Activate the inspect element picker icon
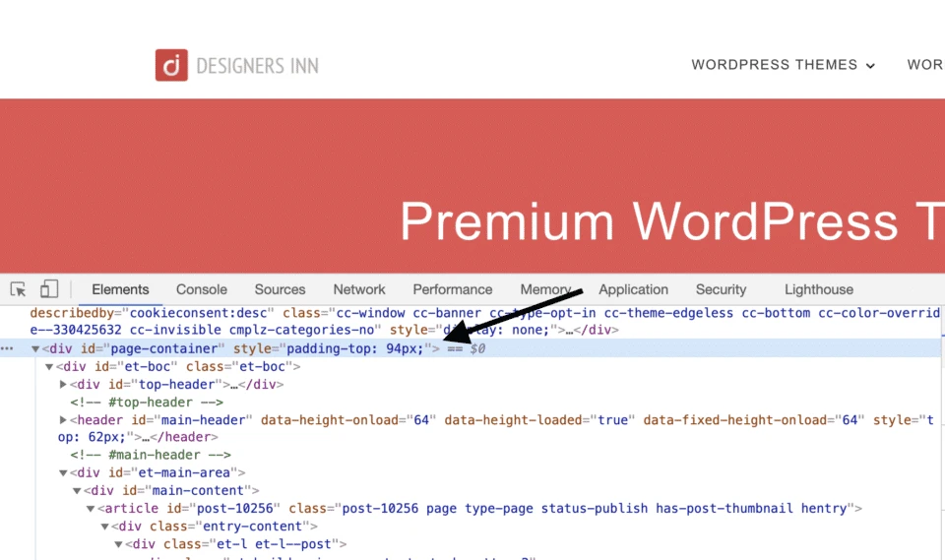945x560 pixels. 18,289
